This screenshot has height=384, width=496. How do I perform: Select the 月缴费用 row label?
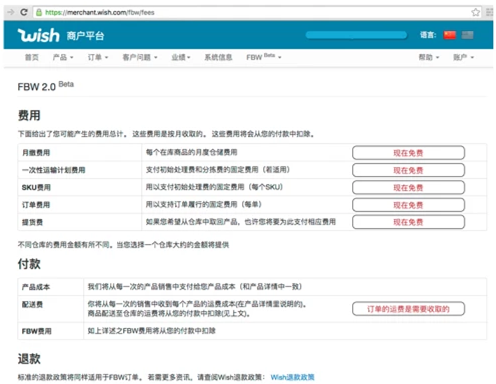(x=36, y=153)
